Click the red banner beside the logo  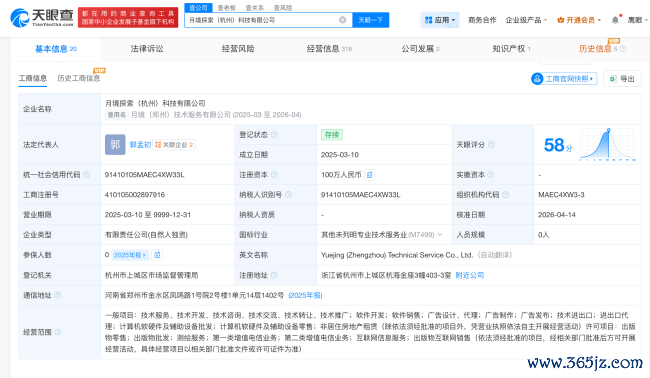(x=128, y=17)
